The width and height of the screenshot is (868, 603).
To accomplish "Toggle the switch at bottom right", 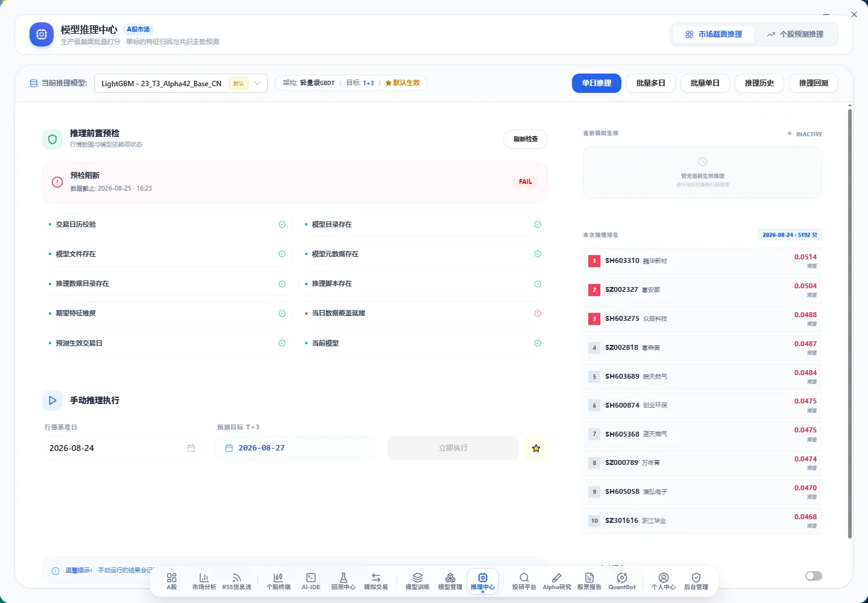I will click(814, 576).
